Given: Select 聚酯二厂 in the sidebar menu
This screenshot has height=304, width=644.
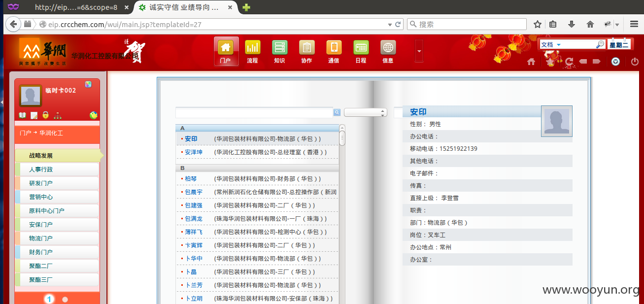Looking at the screenshot, I should pos(57,266).
